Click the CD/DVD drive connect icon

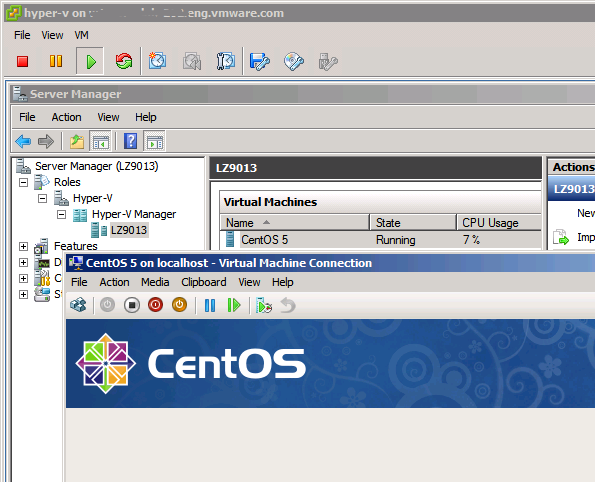[x=294, y=61]
